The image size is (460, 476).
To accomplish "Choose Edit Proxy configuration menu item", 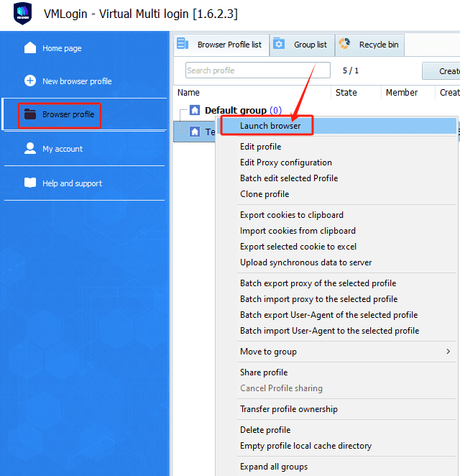I will [285, 163].
